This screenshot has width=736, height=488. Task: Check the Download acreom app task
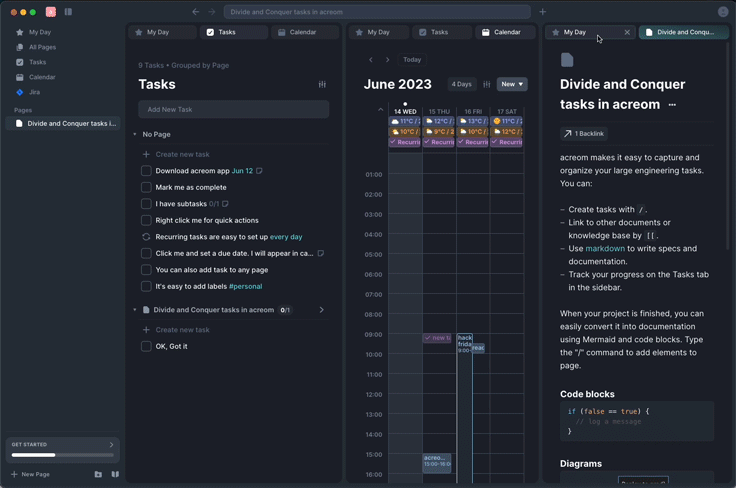[146, 171]
